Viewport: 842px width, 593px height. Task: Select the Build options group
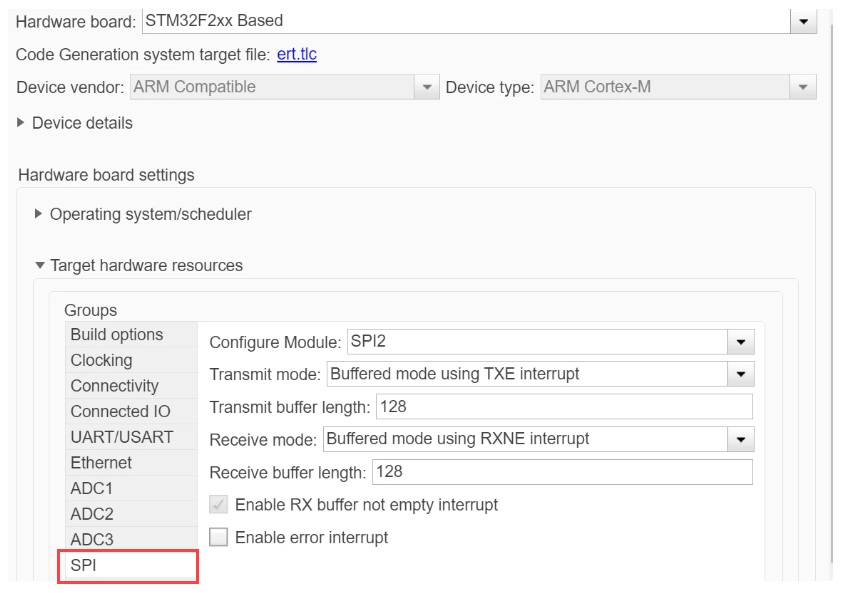click(117, 335)
